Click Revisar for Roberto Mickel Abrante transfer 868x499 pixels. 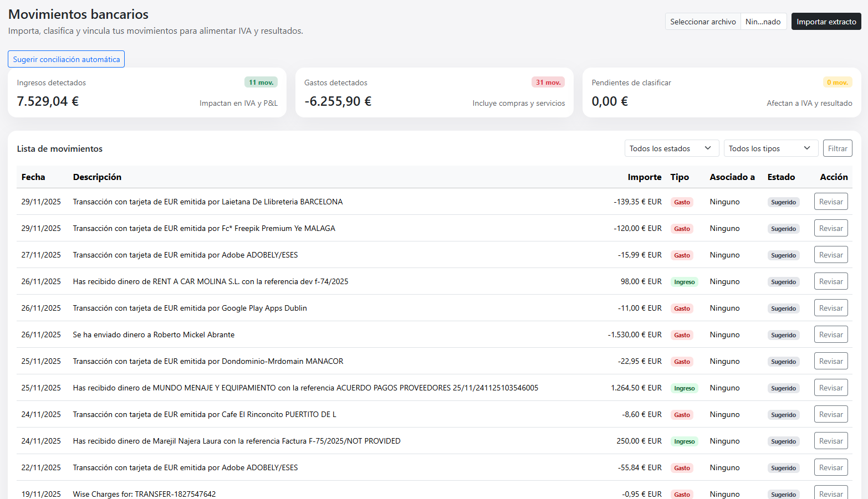point(830,335)
